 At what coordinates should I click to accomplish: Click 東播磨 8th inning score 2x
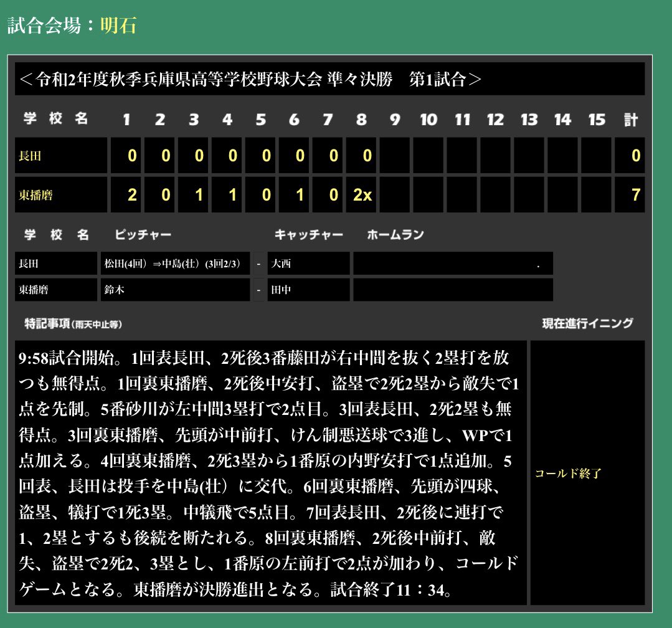361,194
